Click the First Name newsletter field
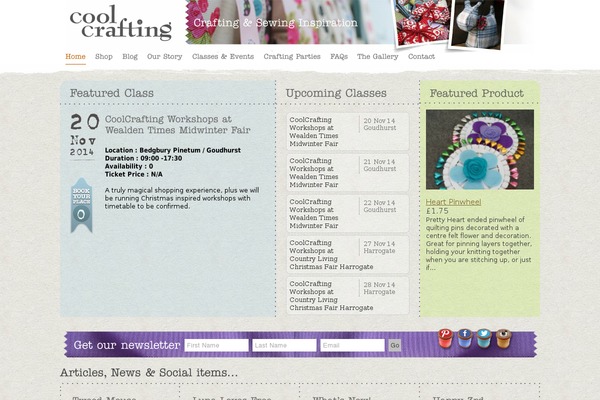The height and width of the screenshot is (400, 600). (x=216, y=345)
